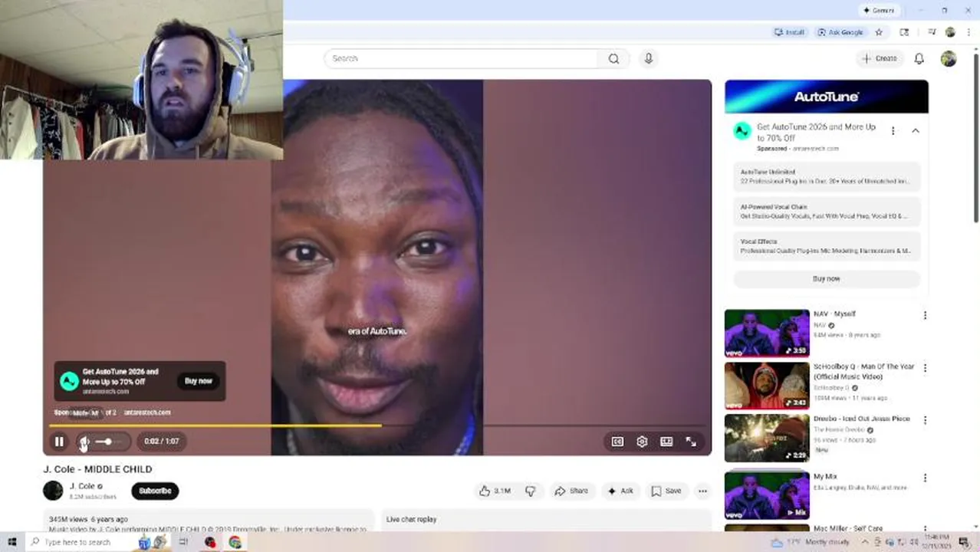
Task: Pause the video playback
Action: coord(59,442)
